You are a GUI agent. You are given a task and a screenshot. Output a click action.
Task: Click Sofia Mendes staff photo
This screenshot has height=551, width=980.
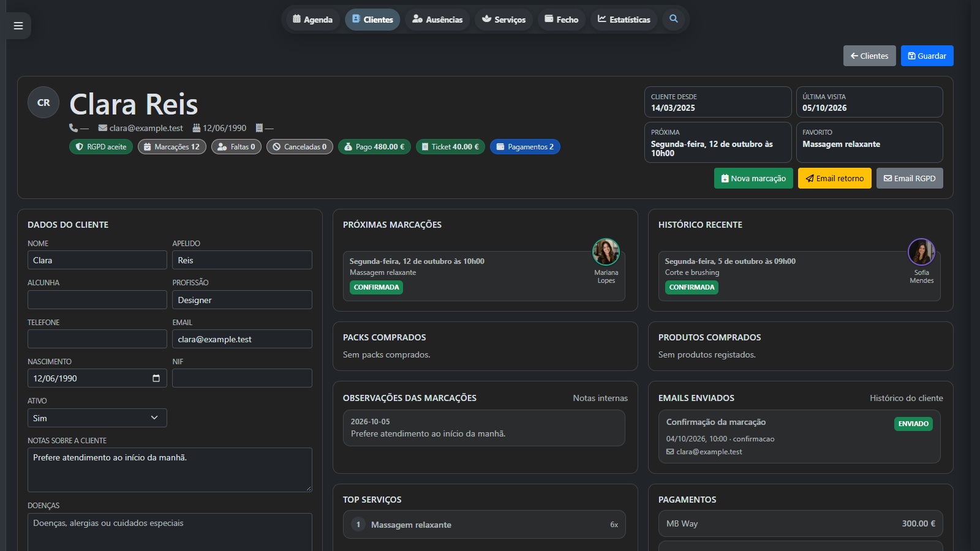click(921, 252)
